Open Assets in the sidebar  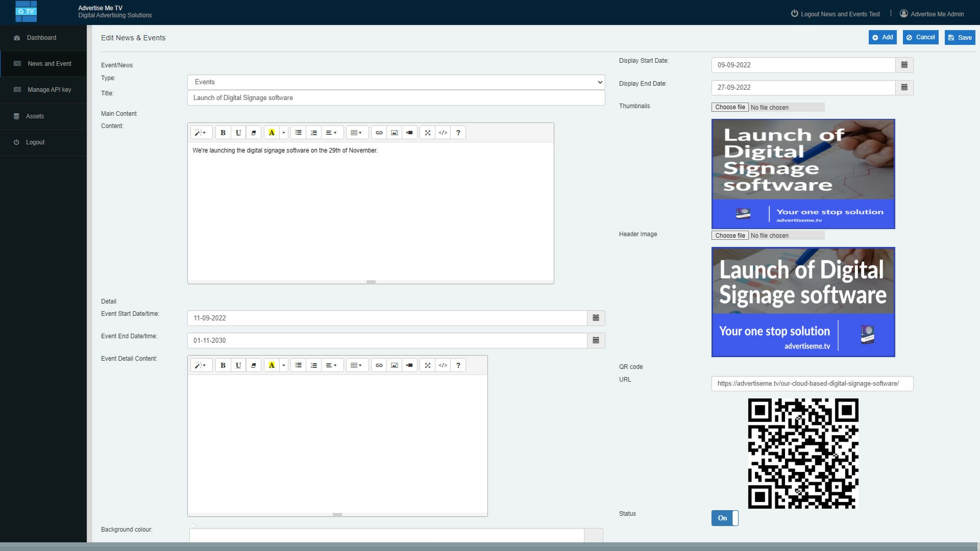(35, 116)
